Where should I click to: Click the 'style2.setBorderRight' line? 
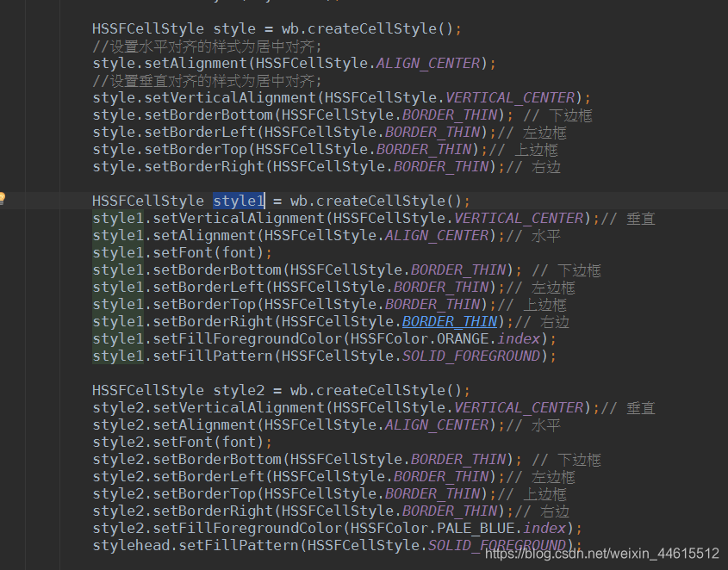tap(331, 511)
